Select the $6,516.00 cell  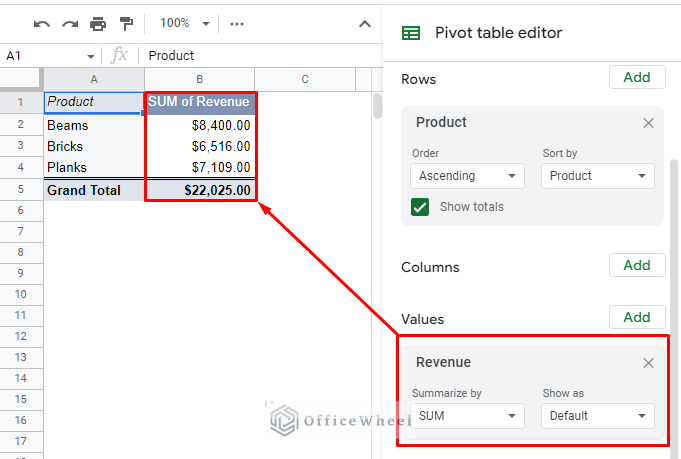click(x=199, y=146)
